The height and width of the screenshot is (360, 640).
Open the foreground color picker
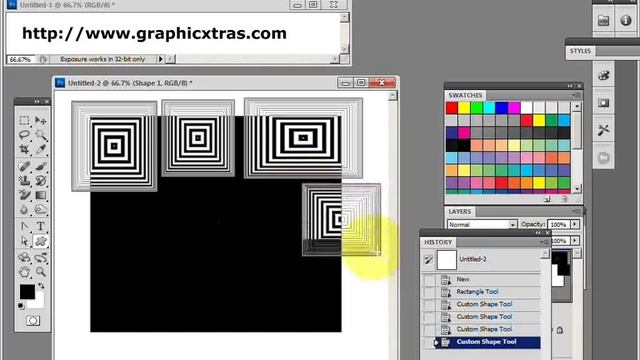[x=27, y=292]
